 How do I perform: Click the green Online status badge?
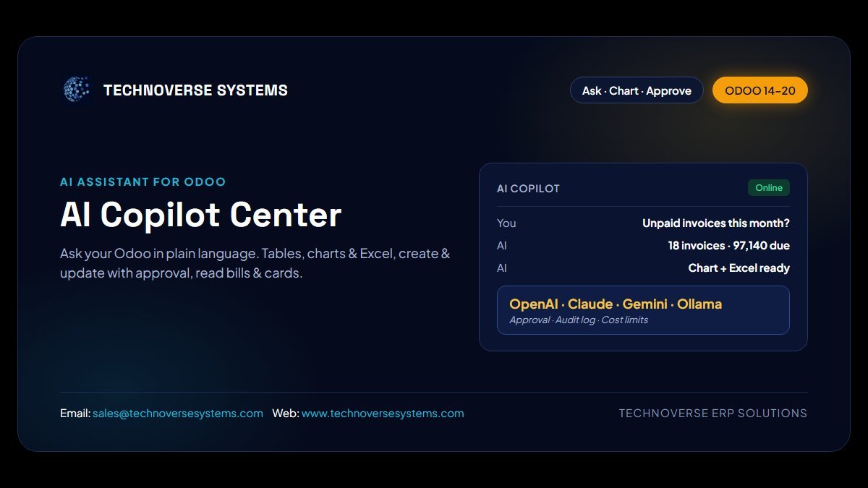pyautogui.click(x=769, y=188)
